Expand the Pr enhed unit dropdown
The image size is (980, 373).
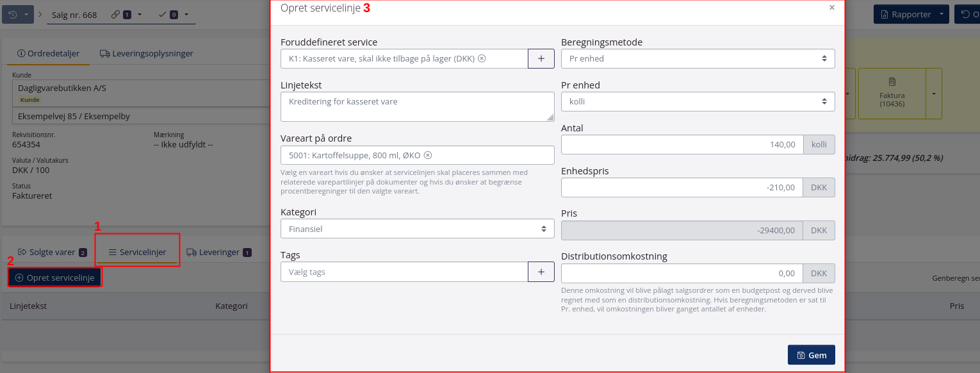coord(698,101)
